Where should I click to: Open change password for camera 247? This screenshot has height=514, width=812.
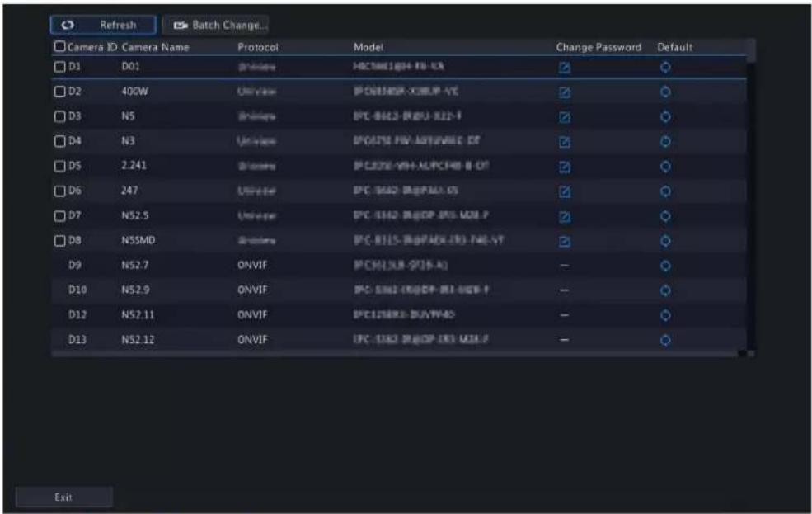(x=565, y=191)
